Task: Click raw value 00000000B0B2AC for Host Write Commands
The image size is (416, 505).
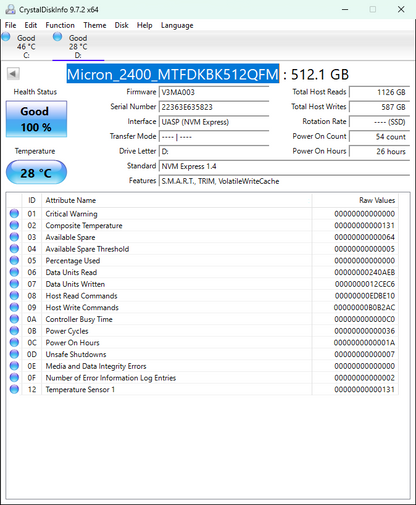Action: (365, 307)
